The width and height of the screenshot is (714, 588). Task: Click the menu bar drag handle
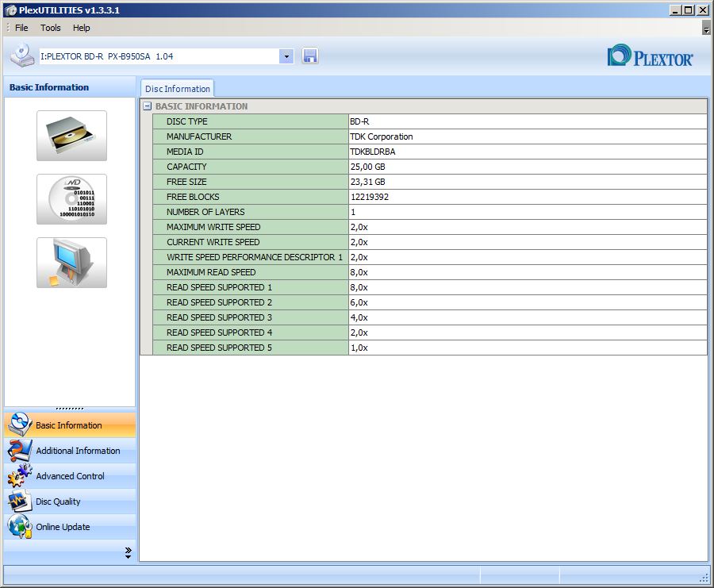(8, 28)
